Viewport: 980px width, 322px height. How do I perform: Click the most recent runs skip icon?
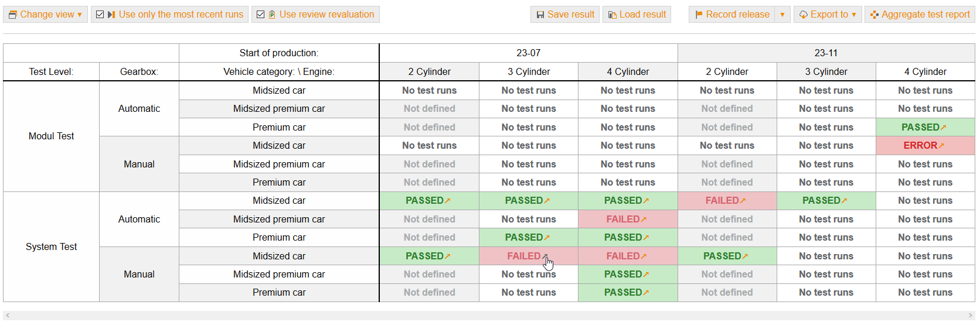tap(111, 15)
